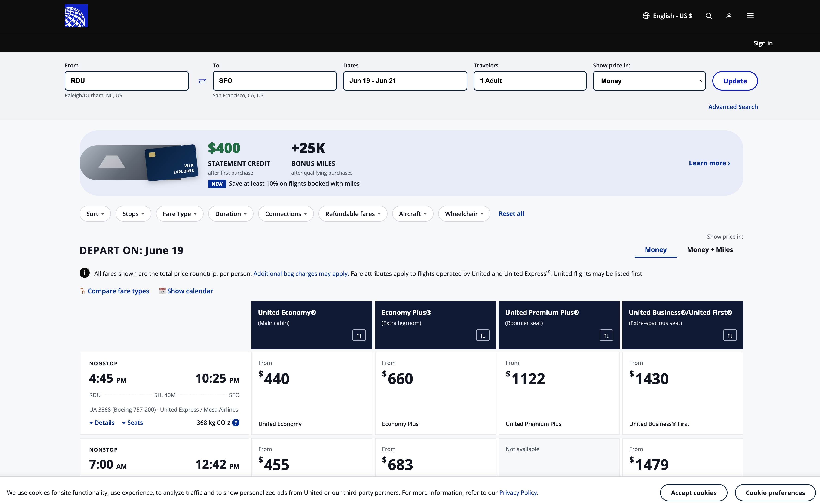Click the Travelers field 1 Adult
This screenshot has height=504, width=820.
tap(530, 81)
